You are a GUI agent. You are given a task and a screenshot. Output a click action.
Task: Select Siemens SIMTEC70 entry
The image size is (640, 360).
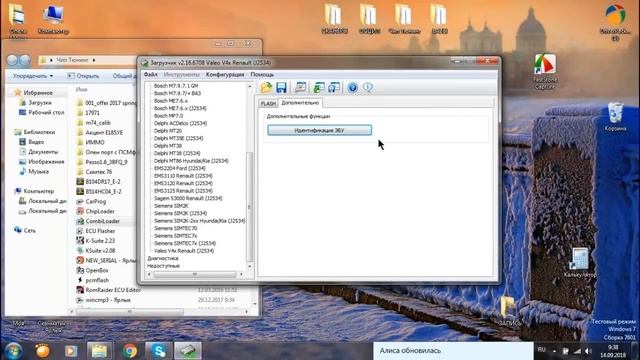[x=176, y=228]
